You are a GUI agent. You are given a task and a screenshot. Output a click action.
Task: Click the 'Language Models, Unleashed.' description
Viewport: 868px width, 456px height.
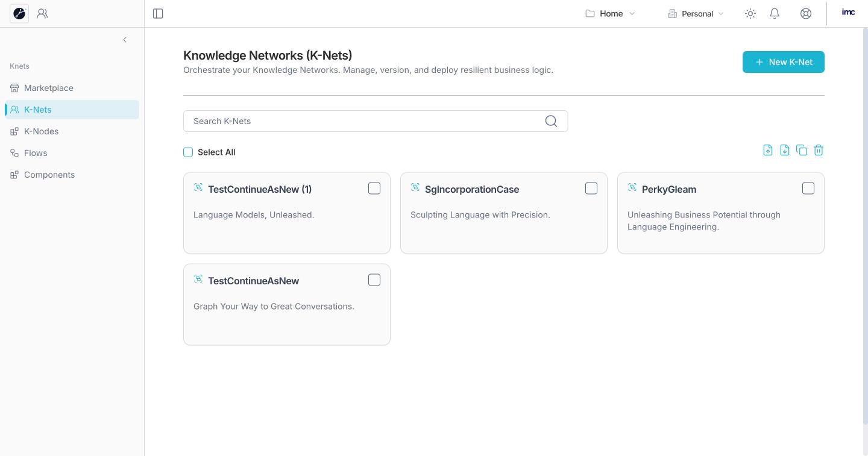(254, 215)
